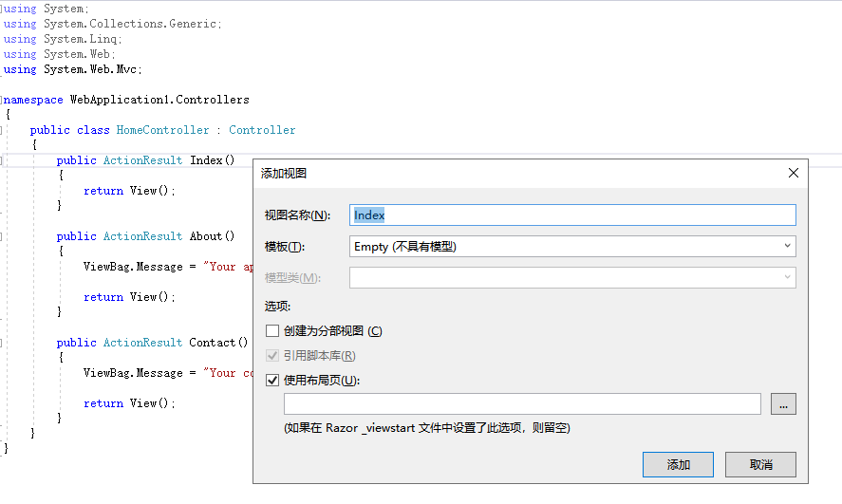Collapse the Contact method outline marker

[2, 343]
